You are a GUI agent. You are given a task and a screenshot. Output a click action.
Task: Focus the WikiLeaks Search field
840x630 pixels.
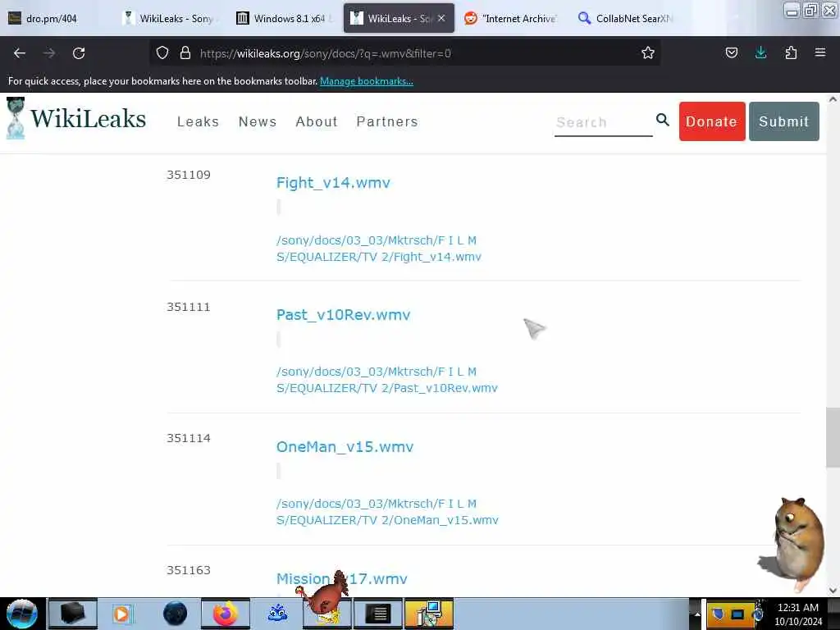[603, 123]
